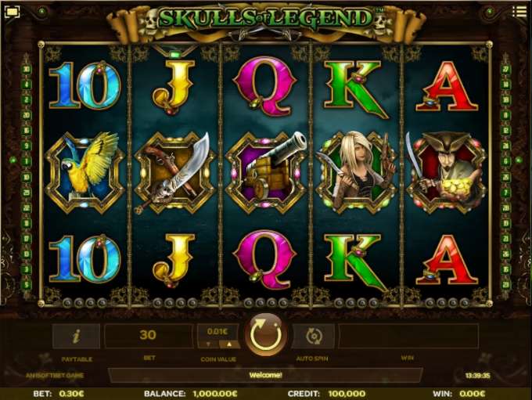The width and height of the screenshot is (532, 400).
Task: Click the coin value display 0.01€
Action: (218, 332)
